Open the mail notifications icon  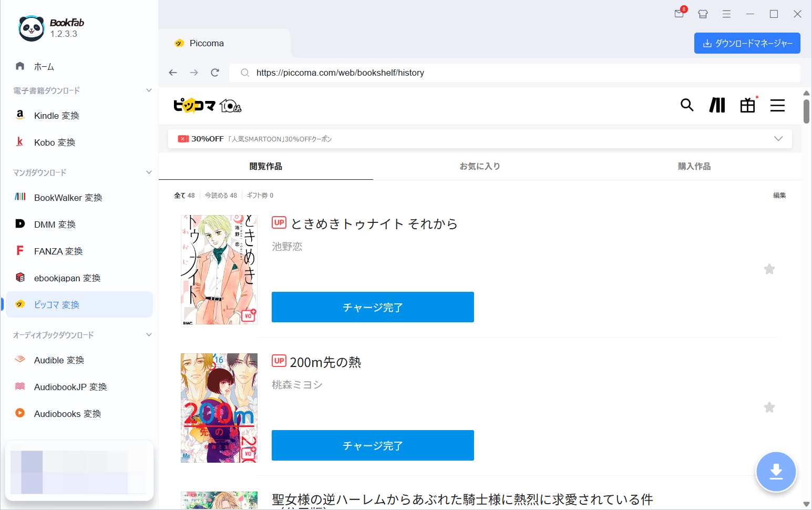click(680, 14)
